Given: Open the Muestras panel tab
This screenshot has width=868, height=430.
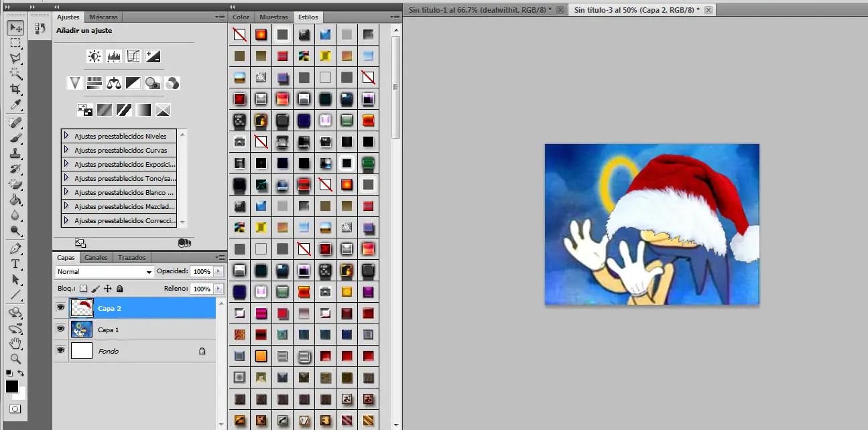Looking at the screenshot, I should (273, 17).
